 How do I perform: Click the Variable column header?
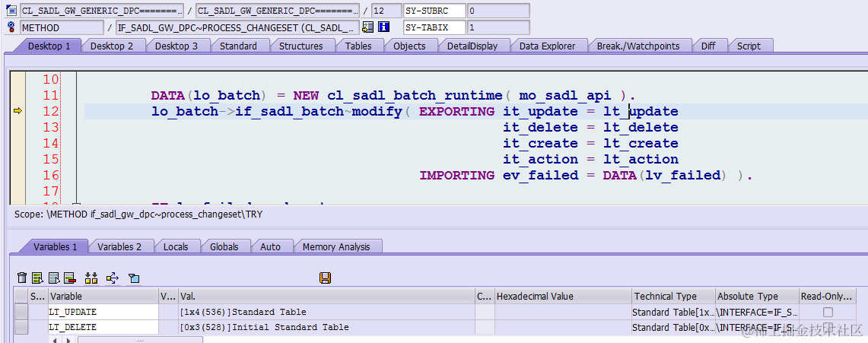(103, 297)
